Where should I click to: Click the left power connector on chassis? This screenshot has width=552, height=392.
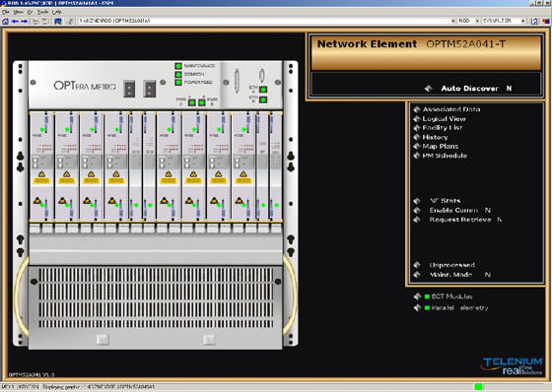point(129,89)
